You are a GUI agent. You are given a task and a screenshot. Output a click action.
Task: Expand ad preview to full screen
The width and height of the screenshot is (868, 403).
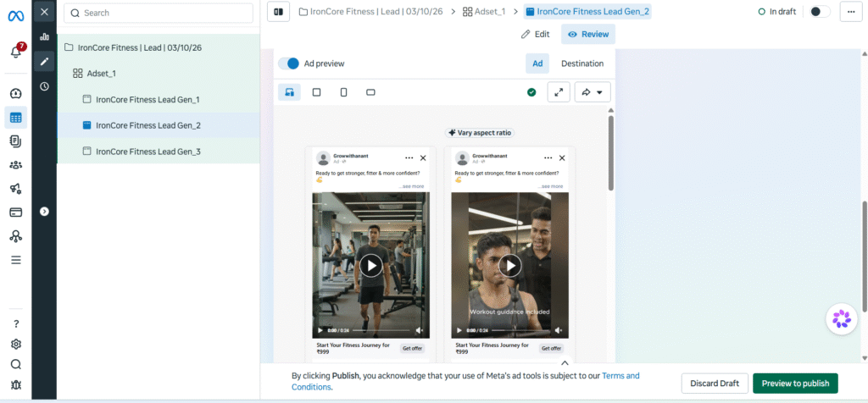[559, 92]
